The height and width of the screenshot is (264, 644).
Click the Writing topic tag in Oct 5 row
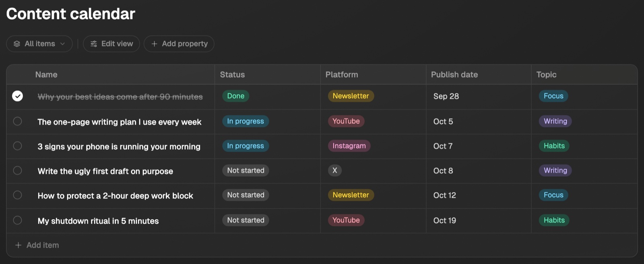click(x=555, y=121)
